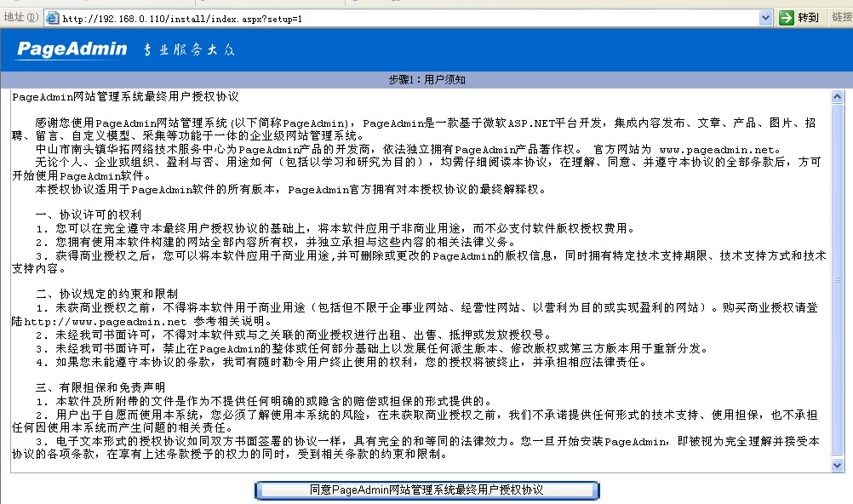Screen dimensions: 853x504
Task: Agree to the PageAdmin end-user license
Action: pos(426,490)
